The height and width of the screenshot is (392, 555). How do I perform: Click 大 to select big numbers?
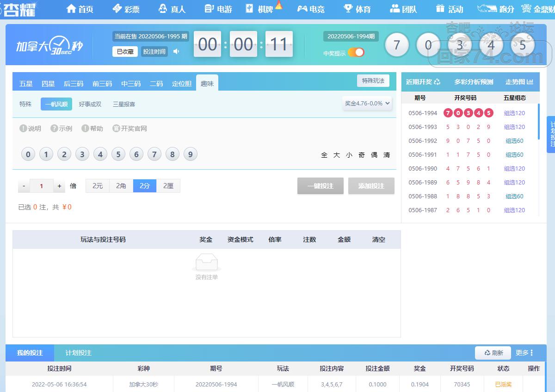337,155
